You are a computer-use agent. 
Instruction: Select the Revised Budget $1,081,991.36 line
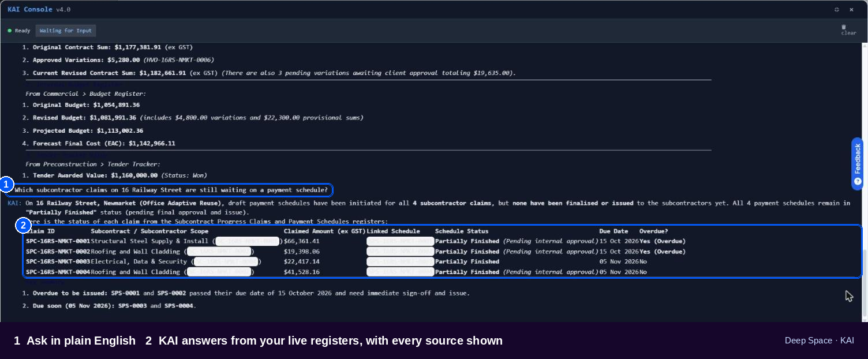click(193, 118)
